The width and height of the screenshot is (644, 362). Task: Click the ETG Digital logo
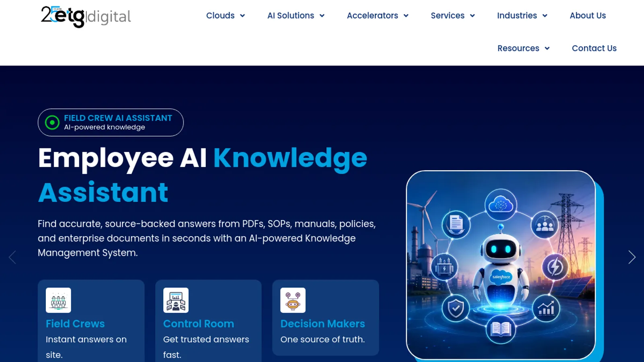point(86,16)
